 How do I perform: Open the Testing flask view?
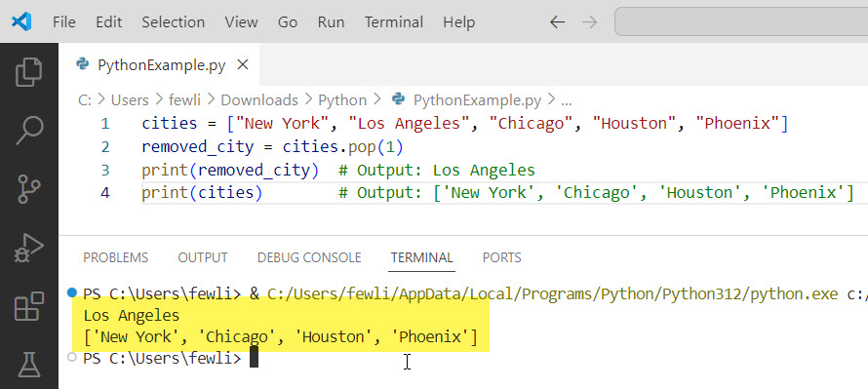(29, 366)
